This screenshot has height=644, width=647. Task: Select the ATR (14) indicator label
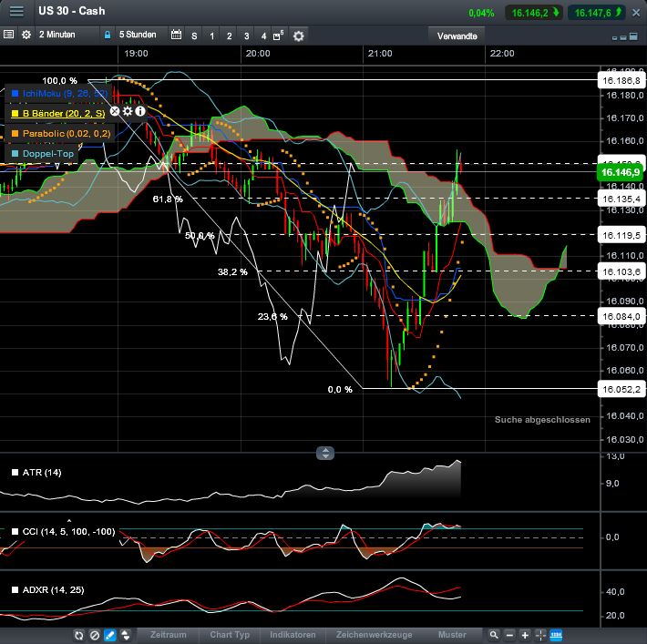(42, 473)
